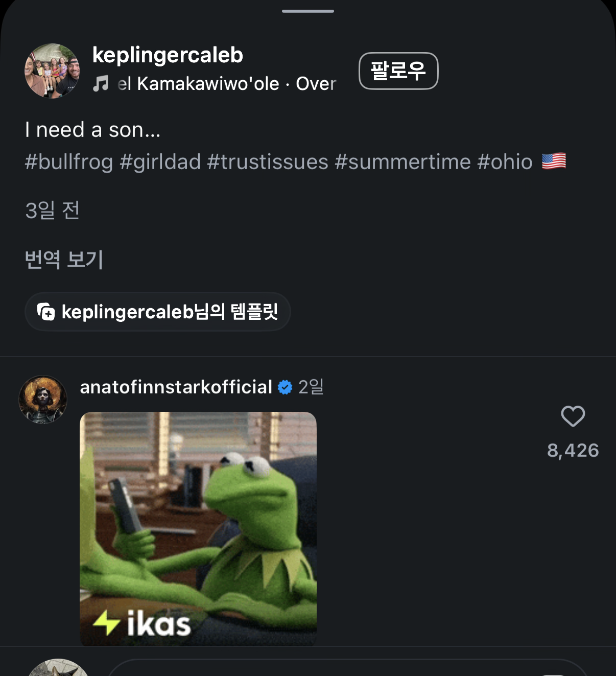This screenshot has height=676, width=616.
Task: Open the #bullfrog hashtag
Action: pos(69,162)
